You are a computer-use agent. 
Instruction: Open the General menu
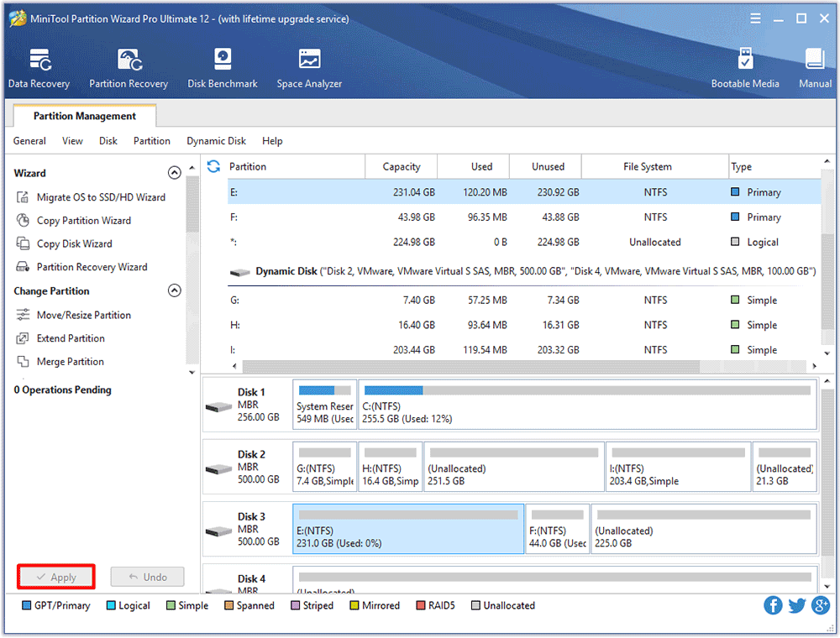(29, 141)
